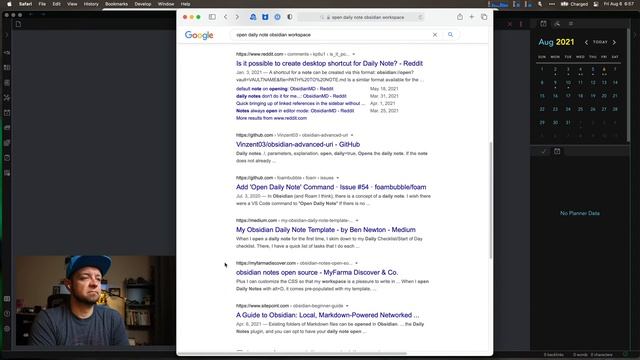
Task: Open Reddit desktop shortcut for Daily Note result
Action: coord(329,63)
